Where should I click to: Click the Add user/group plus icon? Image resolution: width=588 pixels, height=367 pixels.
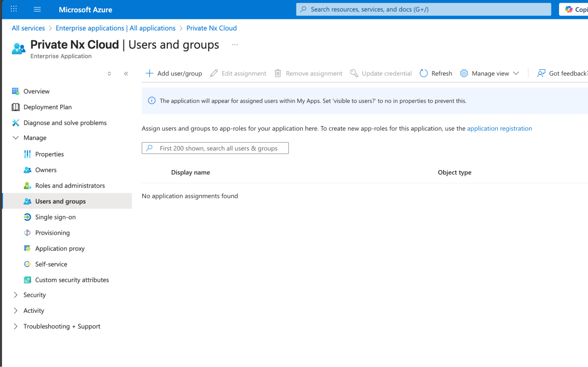(149, 73)
